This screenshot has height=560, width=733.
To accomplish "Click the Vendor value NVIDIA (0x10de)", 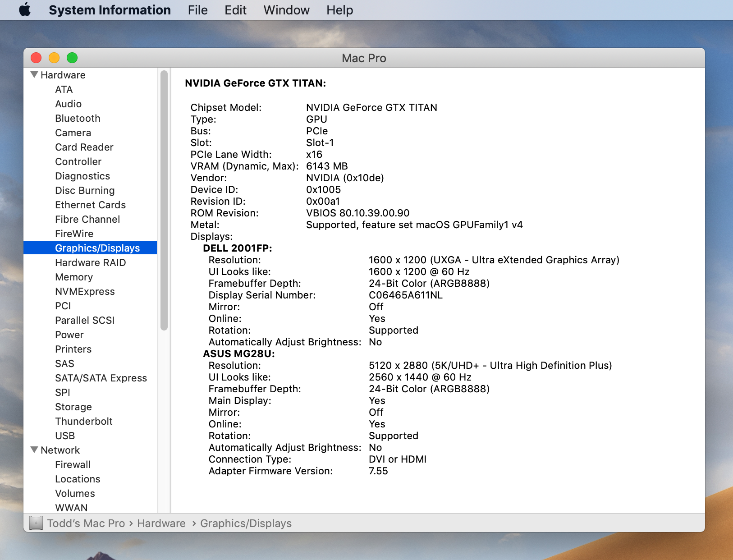I will click(345, 178).
